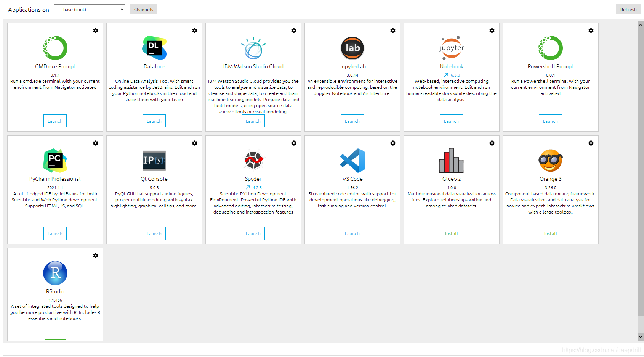The height and width of the screenshot is (357, 644).
Task: Launch Spyder
Action: [253, 233]
